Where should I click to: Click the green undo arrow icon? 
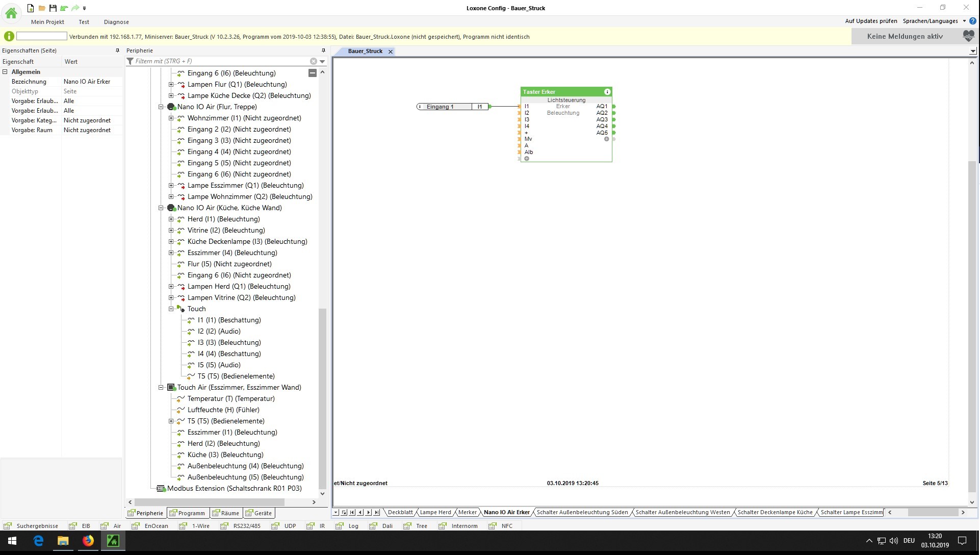[64, 8]
